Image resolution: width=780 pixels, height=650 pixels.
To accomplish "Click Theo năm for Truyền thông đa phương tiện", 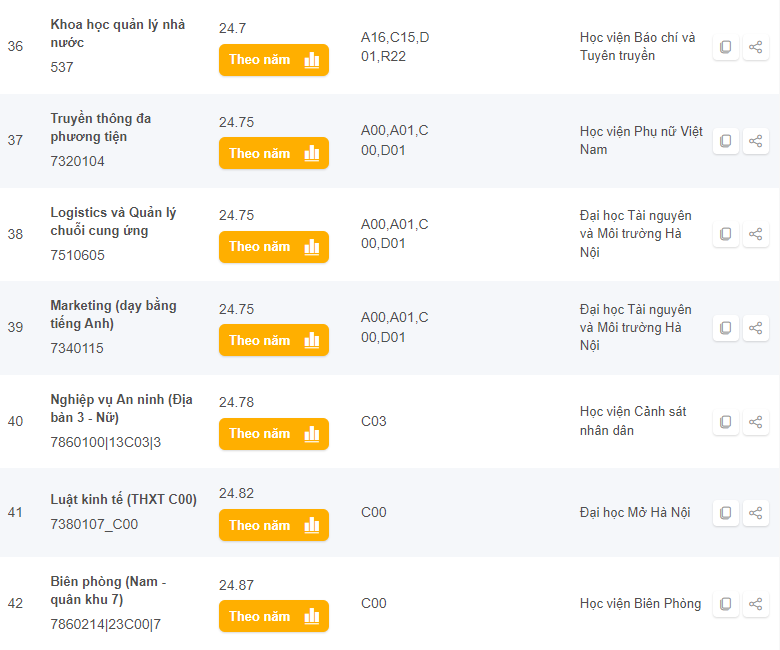I will coord(273,153).
